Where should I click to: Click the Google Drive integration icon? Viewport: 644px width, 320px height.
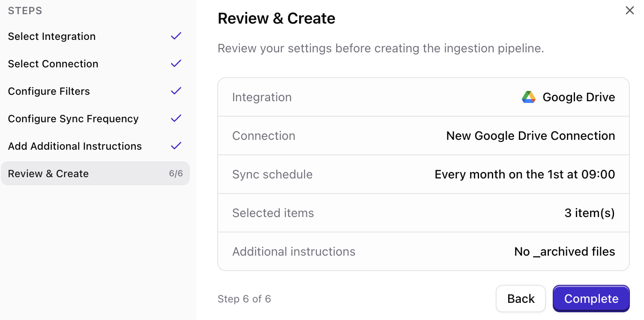[x=529, y=97]
